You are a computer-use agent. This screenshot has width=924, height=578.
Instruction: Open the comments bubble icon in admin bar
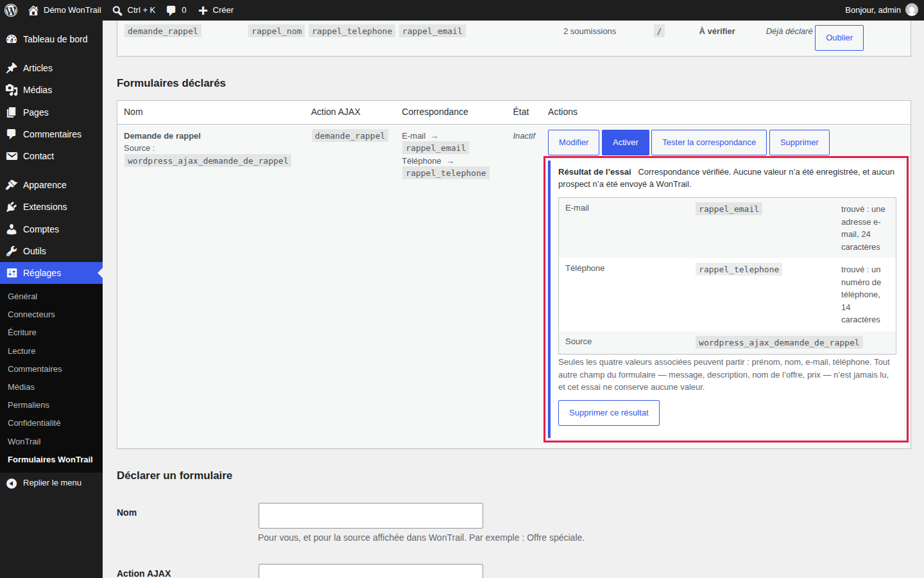pos(171,10)
